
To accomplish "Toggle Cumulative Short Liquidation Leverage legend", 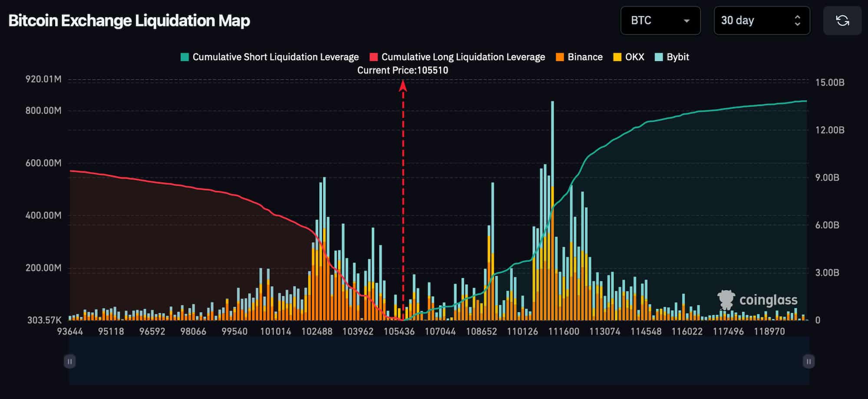I will pos(270,57).
